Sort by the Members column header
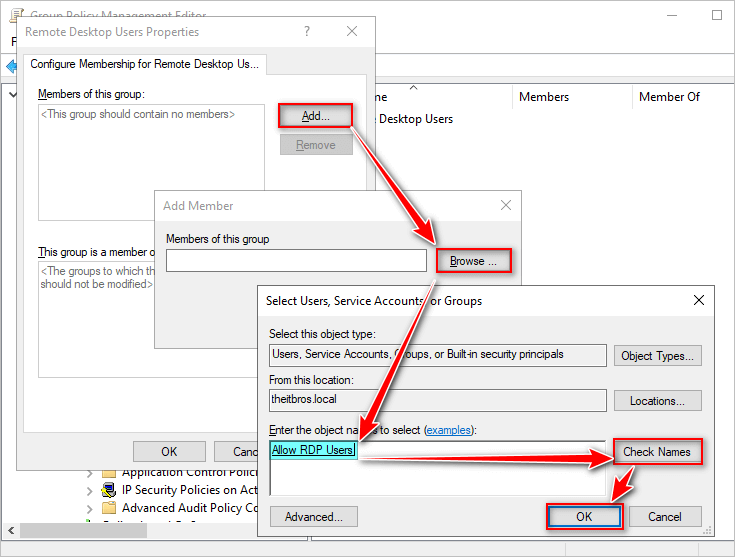 (x=544, y=97)
